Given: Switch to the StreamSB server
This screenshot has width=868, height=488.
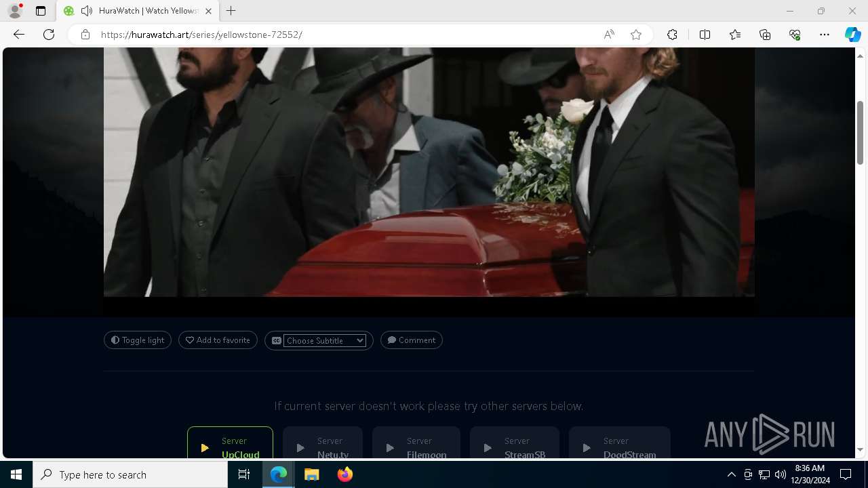Looking at the screenshot, I should pos(515,443).
